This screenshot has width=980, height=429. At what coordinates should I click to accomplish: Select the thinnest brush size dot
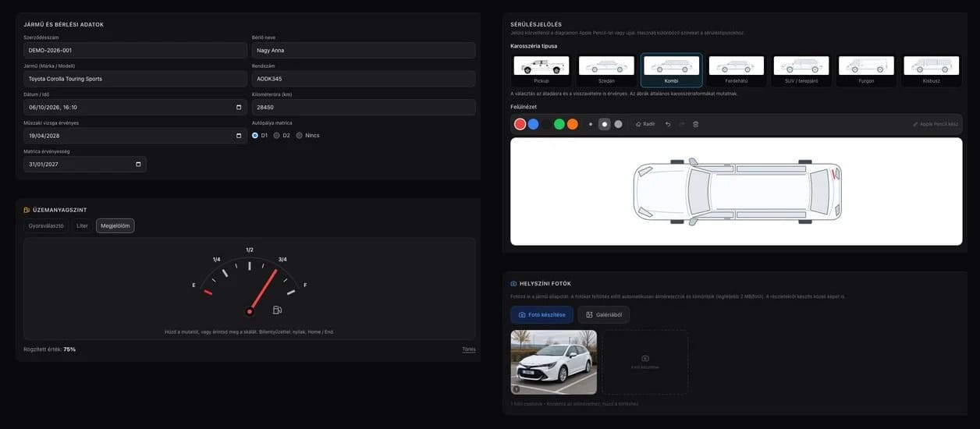point(591,124)
